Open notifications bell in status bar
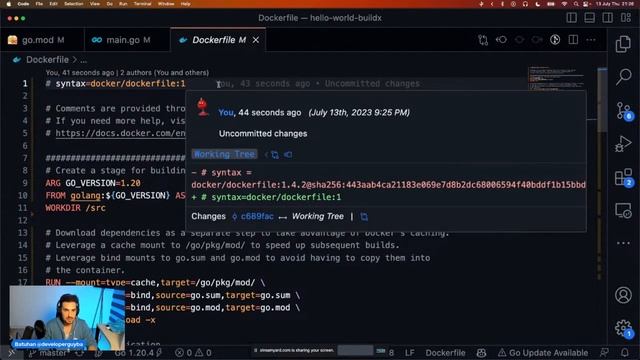Screen dimensions: 640x360 click(x=625, y=353)
